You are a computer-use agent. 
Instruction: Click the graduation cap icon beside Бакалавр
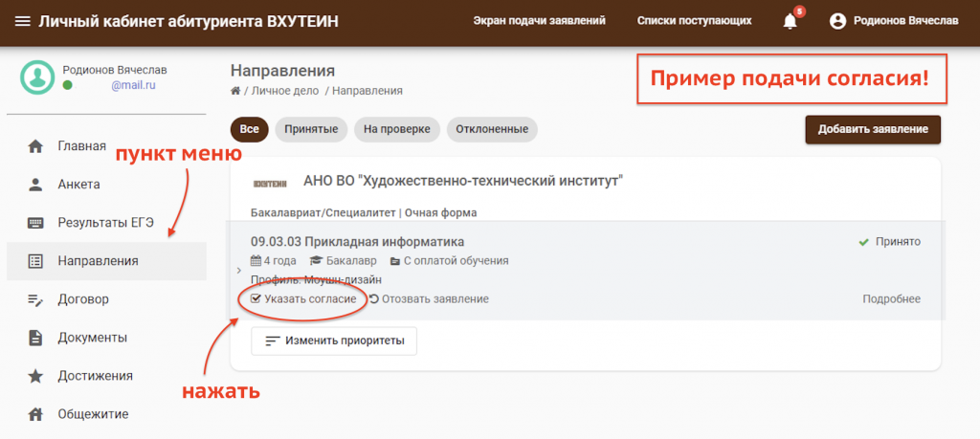[x=315, y=260]
